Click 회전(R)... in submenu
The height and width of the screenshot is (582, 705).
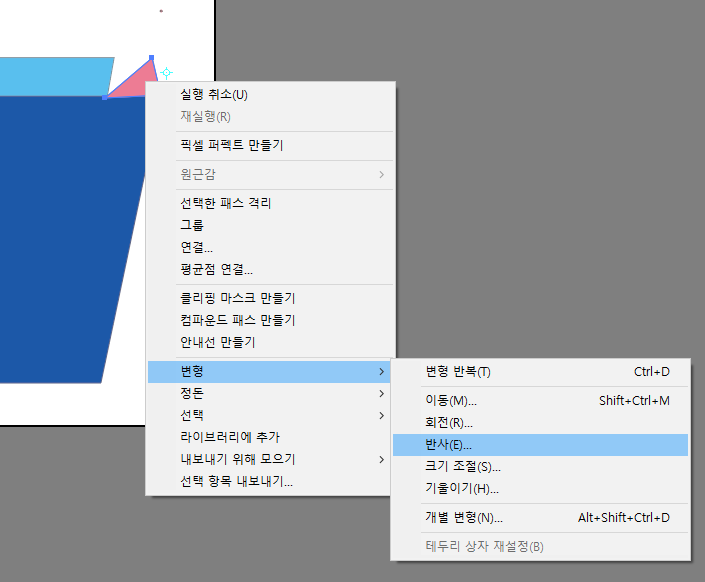(x=540, y=423)
